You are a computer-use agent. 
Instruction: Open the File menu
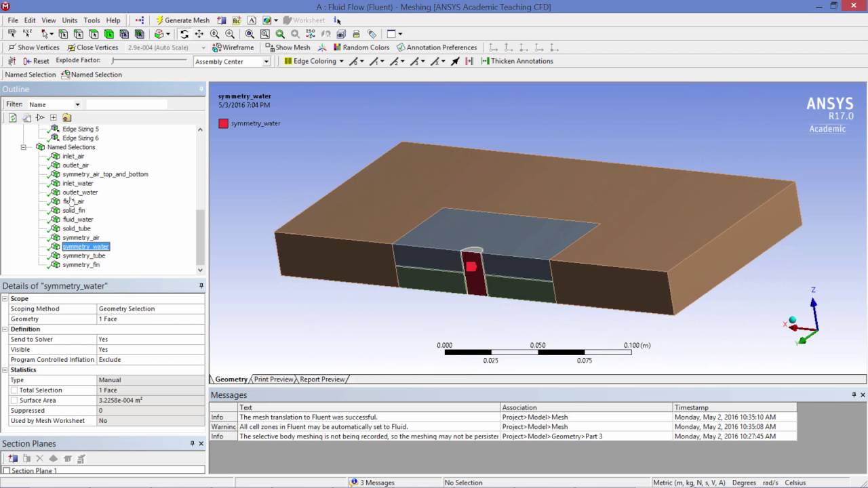(13, 20)
